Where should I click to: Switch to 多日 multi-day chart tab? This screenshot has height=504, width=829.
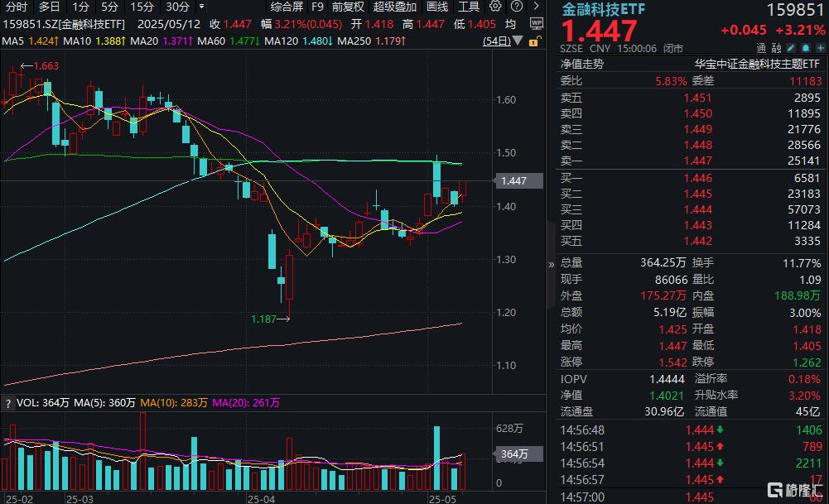click(x=49, y=7)
